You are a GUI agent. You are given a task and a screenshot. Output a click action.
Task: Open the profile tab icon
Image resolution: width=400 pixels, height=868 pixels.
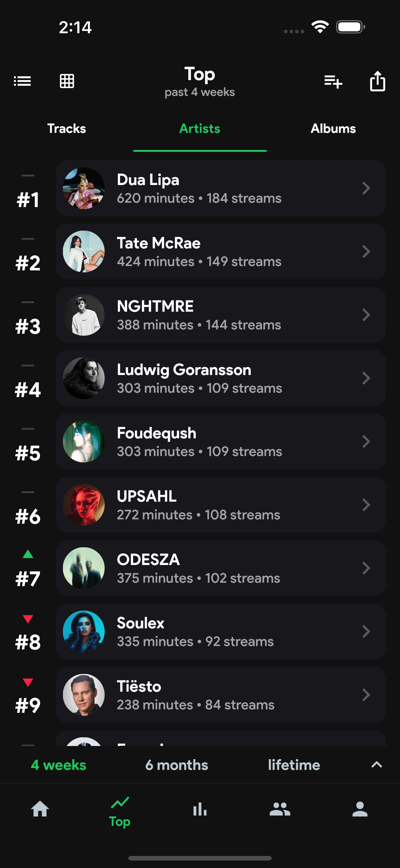pos(360,809)
